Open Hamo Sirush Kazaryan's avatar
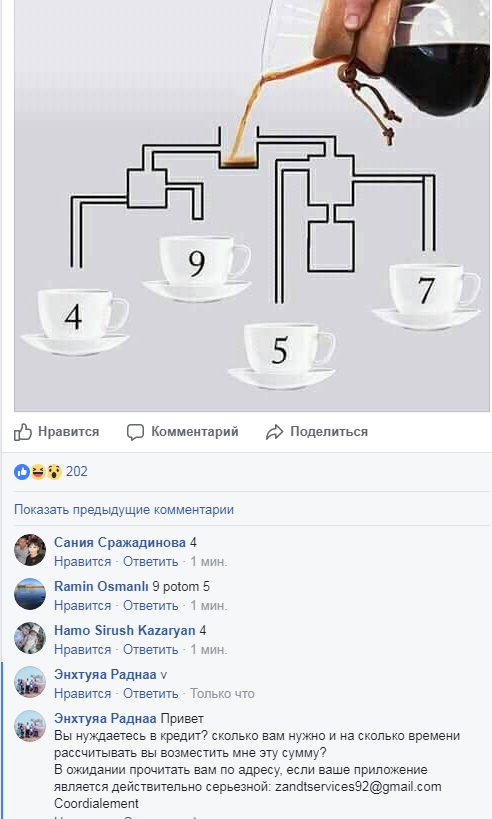Viewport: 492px width, 819px height. [x=30, y=638]
